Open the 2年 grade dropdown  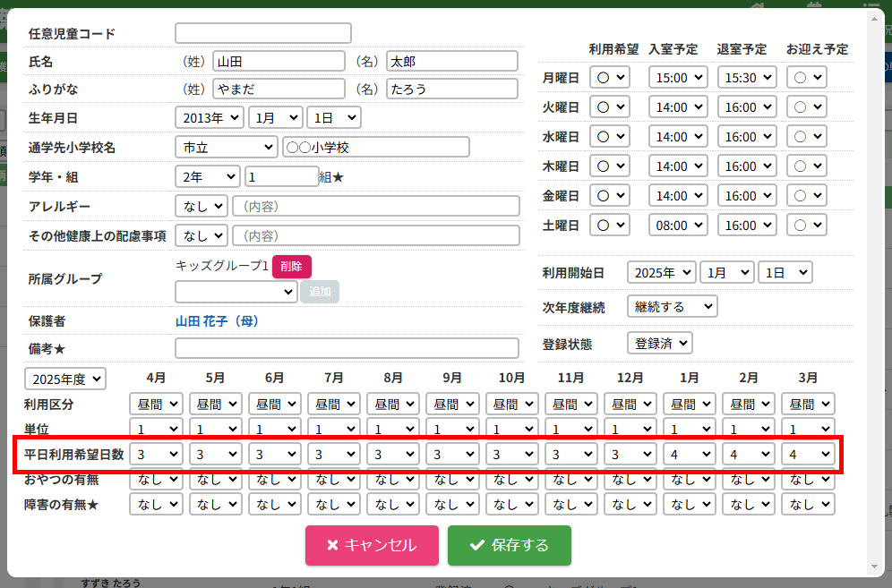point(208,177)
